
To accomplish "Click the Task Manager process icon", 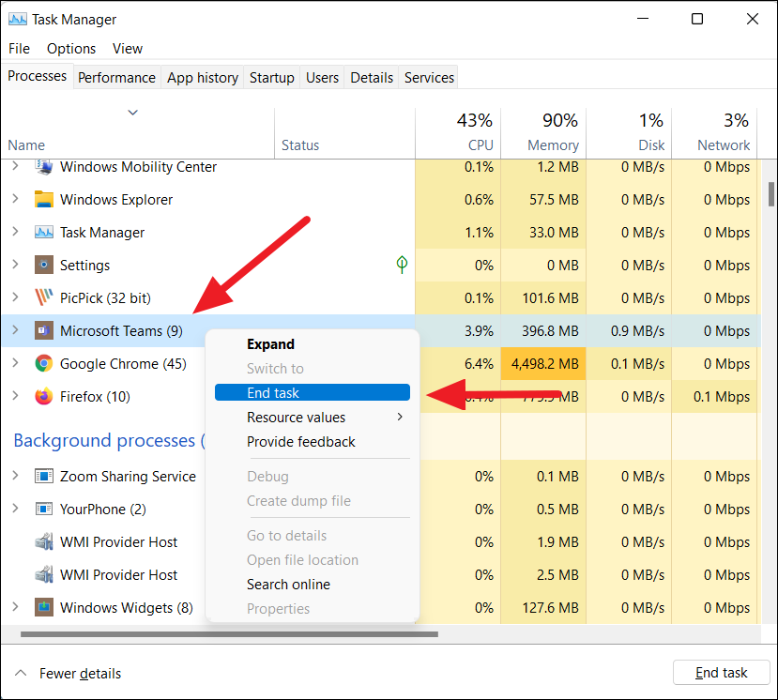I will (x=44, y=232).
